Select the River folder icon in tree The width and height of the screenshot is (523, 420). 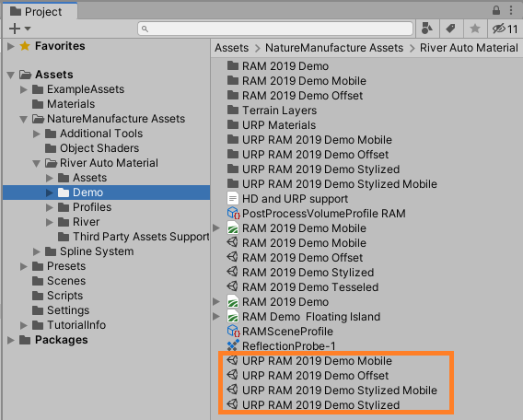click(x=64, y=222)
